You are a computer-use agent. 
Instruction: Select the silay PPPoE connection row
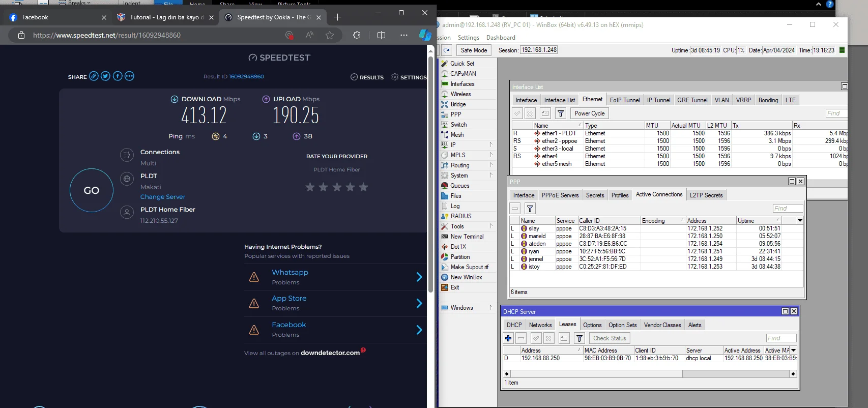pos(656,228)
